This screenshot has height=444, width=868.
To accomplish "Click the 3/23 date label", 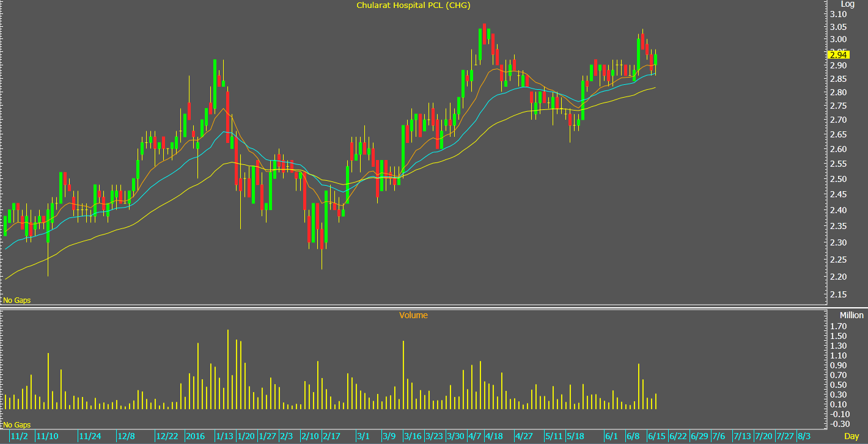I will pos(434,436).
